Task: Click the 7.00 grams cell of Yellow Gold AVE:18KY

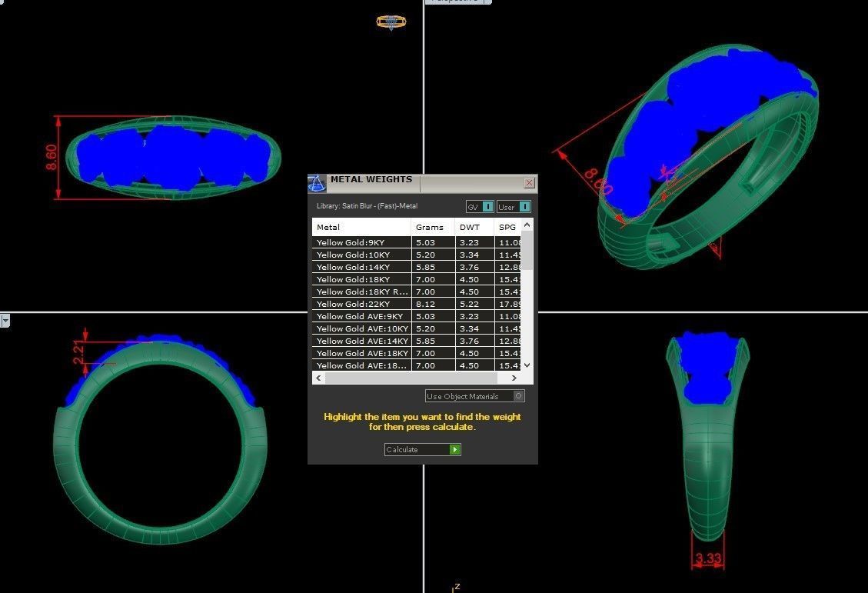Action: pos(433,353)
